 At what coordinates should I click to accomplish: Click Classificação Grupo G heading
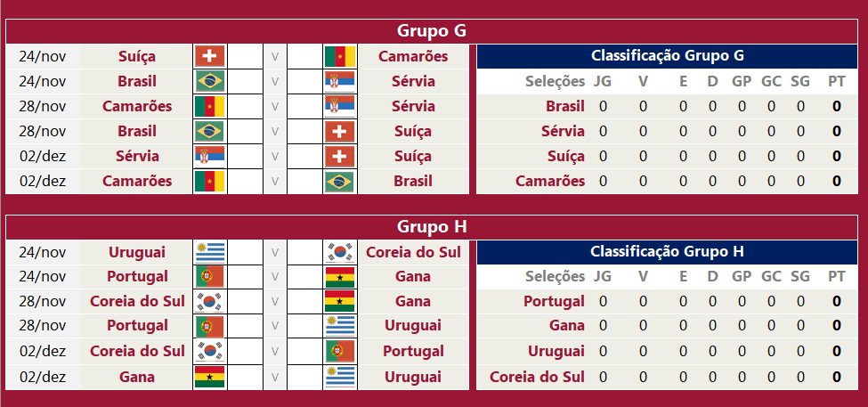point(667,56)
